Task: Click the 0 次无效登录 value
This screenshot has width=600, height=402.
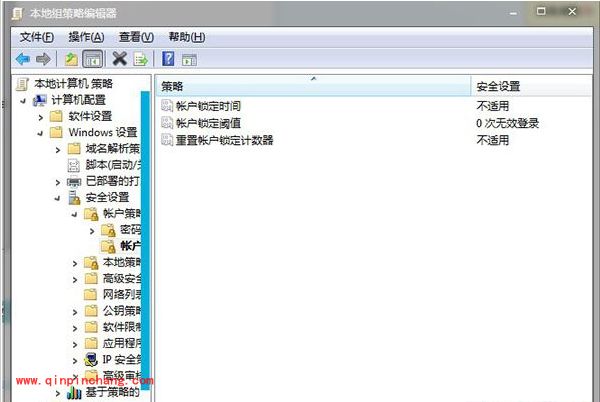Action: pyautogui.click(x=507, y=123)
